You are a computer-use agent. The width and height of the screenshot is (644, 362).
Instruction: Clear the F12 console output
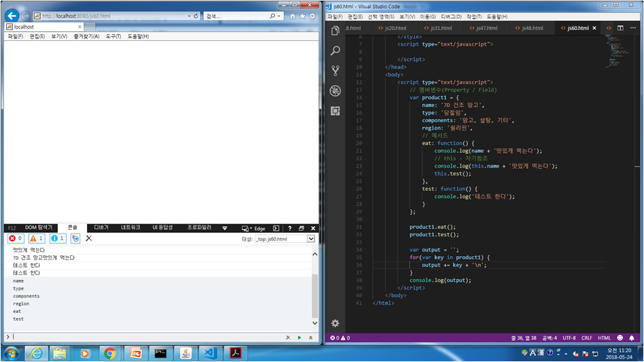pos(88,238)
